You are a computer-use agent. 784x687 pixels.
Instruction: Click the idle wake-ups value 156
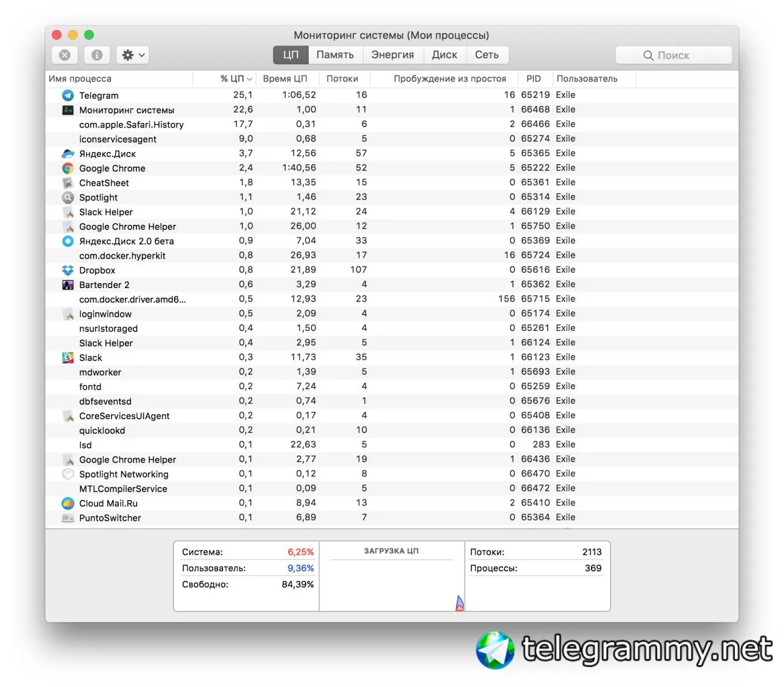tap(507, 299)
